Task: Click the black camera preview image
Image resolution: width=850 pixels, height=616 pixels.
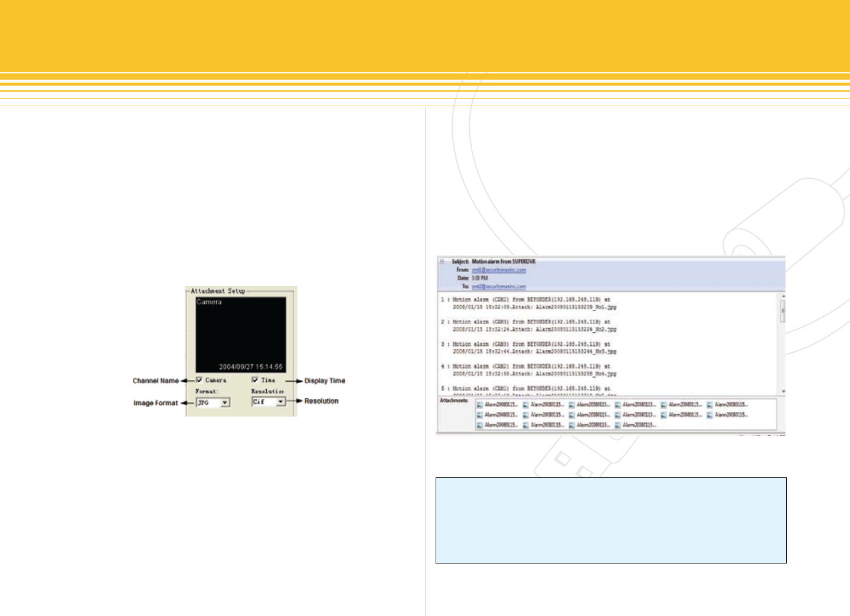Action: (x=241, y=335)
